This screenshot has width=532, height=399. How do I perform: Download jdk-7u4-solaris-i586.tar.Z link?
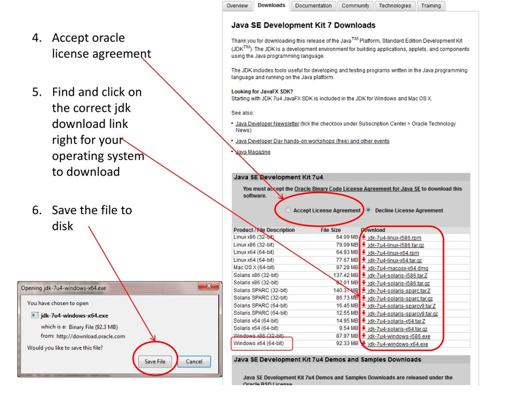click(398, 276)
